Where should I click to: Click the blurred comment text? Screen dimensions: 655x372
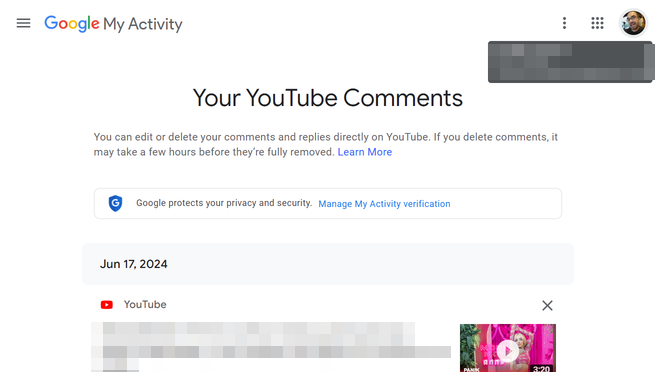coord(271,346)
